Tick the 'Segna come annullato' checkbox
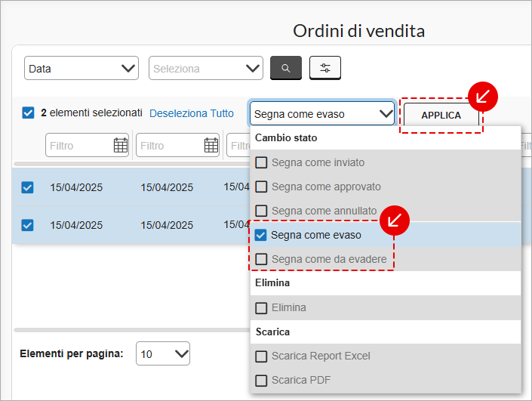 coord(261,211)
